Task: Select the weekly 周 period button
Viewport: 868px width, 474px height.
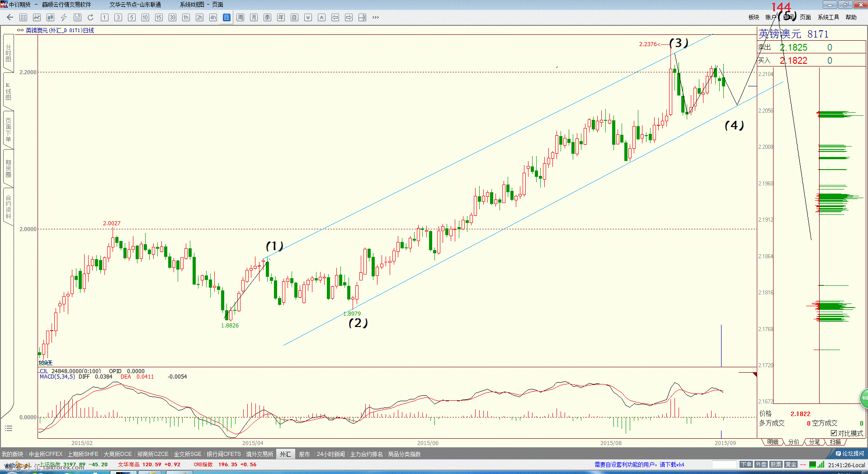Action: (x=240, y=17)
